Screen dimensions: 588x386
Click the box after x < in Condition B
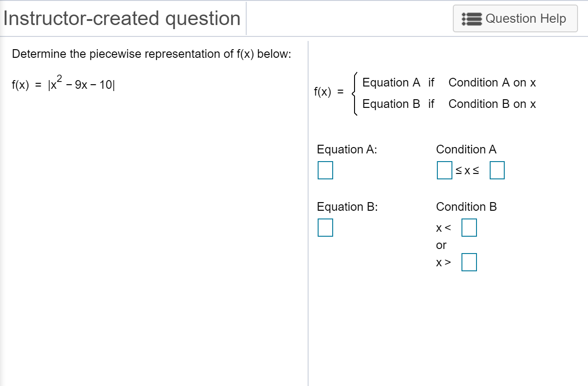click(469, 228)
